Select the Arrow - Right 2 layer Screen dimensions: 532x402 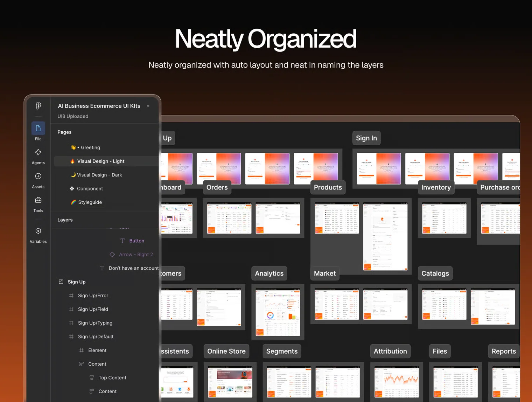(136, 255)
